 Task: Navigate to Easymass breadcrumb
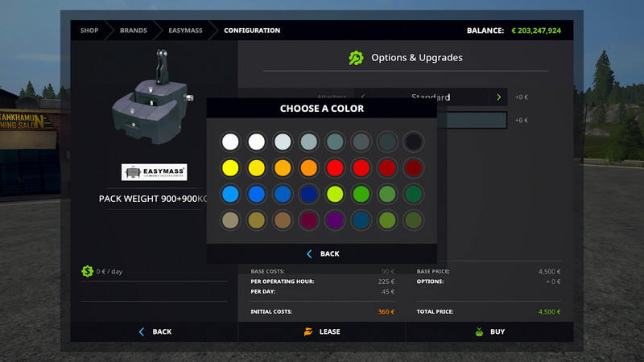tap(184, 31)
